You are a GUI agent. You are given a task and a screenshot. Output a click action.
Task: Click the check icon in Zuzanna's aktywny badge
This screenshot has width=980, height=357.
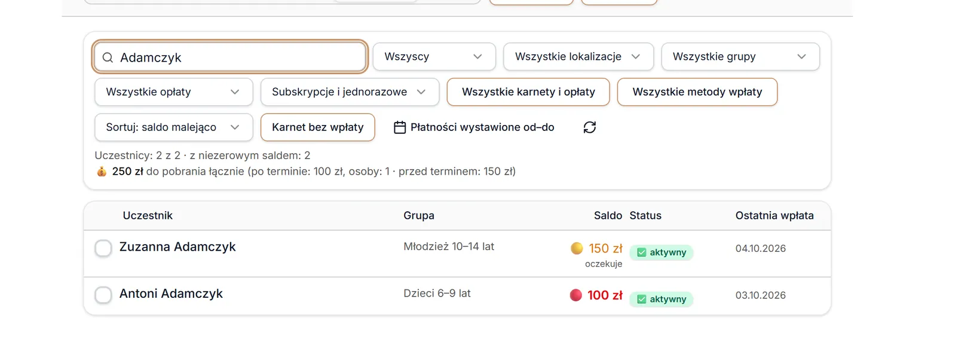[642, 252]
